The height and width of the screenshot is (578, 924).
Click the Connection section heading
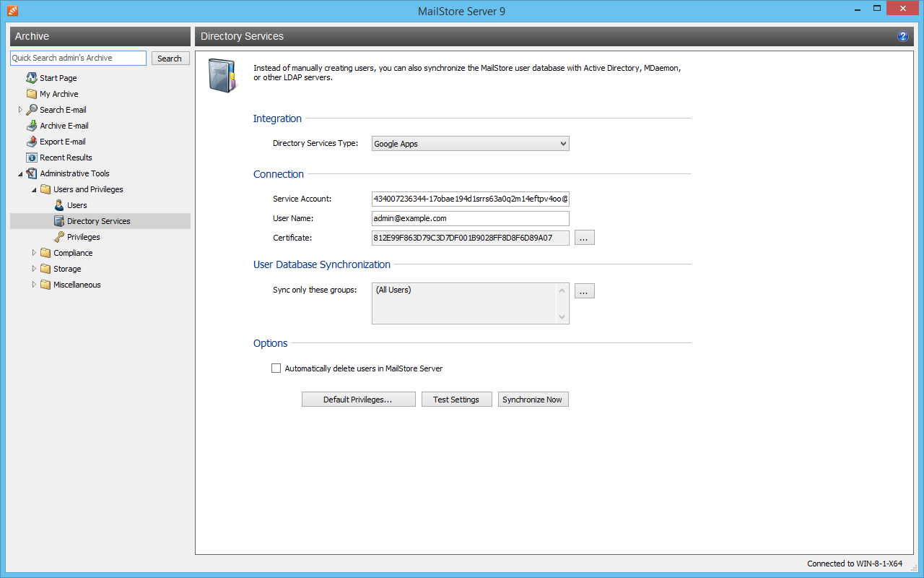tap(279, 174)
